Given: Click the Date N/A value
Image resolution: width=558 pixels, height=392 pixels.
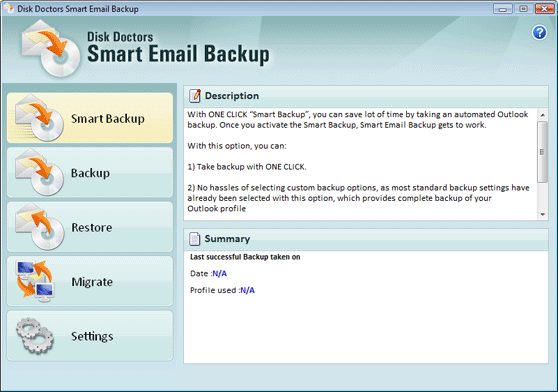Looking at the screenshot, I should pos(220,274).
